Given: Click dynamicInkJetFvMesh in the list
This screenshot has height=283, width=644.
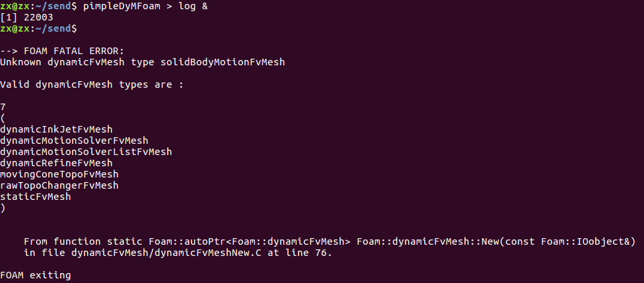Looking at the screenshot, I should pyautogui.click(x=56, y=129).
